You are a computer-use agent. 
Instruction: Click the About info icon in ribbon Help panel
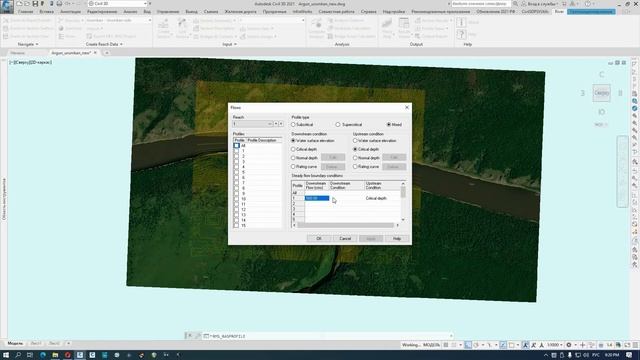coord(461,22)
